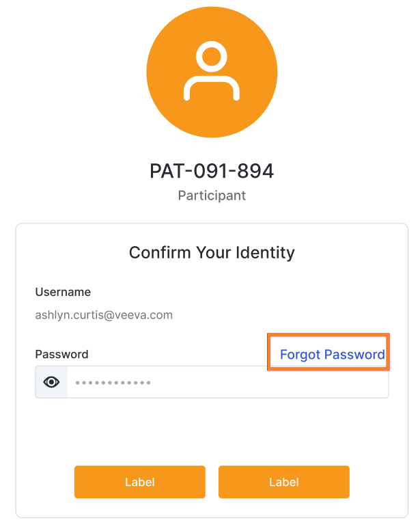Viewport: 420px width, 527px height.
Task: Focus the password input field
Action: pyautogui.click(x=225, y=382)
